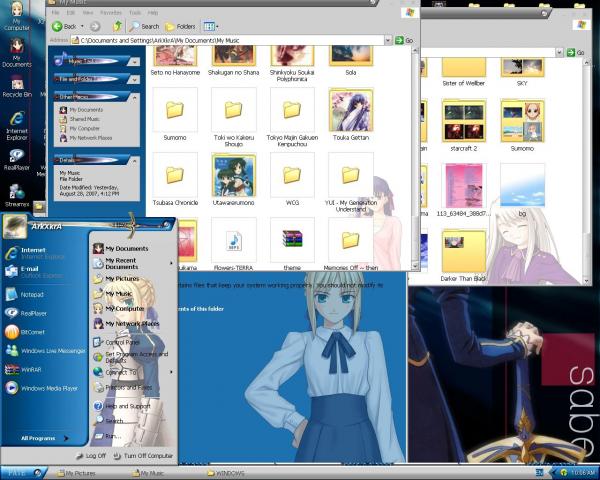Image resolution: width=600 pixels, height=480 pixels.
Task: Open the View menu in My Music
Action: click(88, 13)
